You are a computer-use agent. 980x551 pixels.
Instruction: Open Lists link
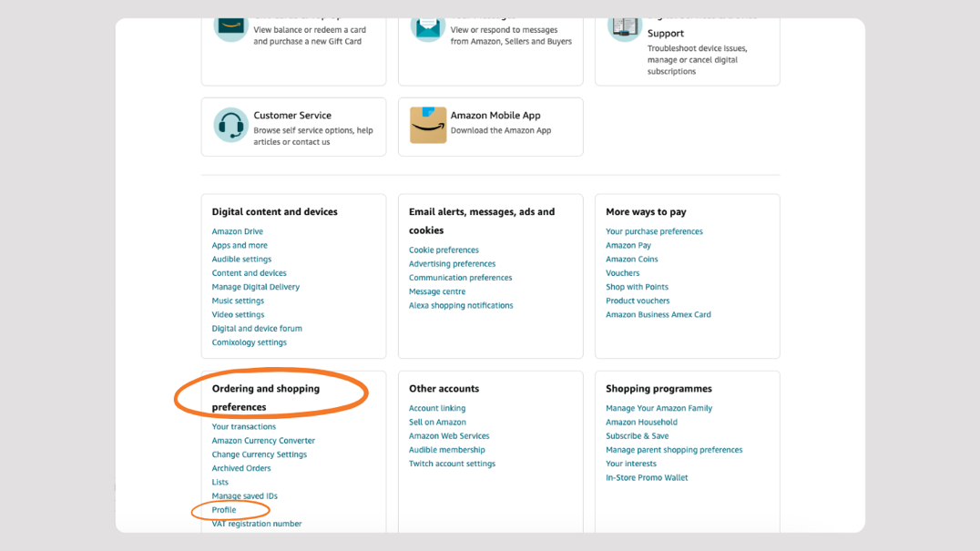coord(220,483)
